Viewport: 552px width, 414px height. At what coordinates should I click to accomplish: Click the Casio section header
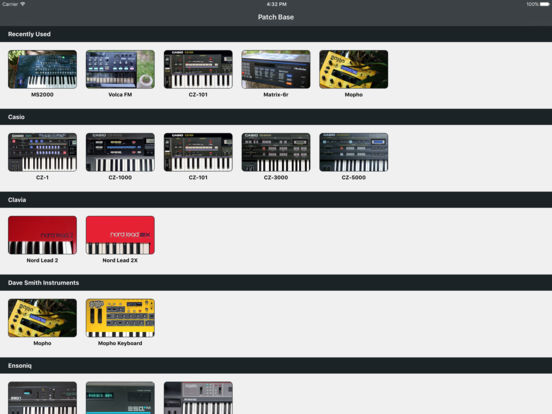click(276, 117)
